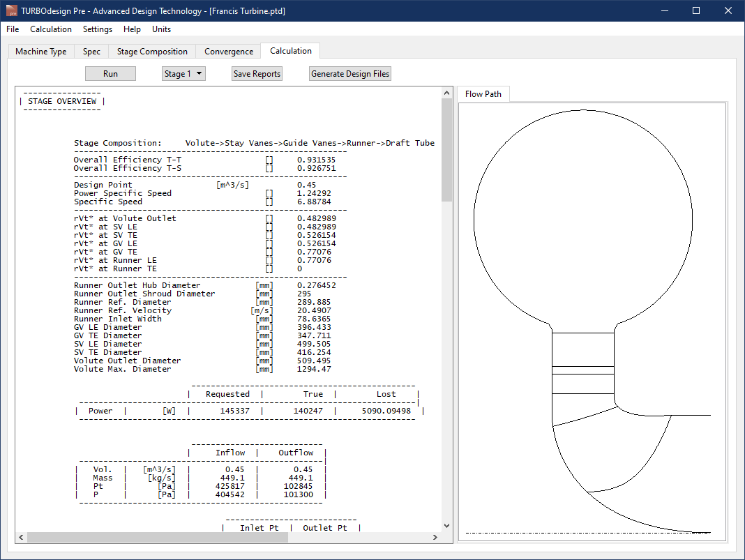The width and height of the screenshot is (745, 560).
Task: Select the Flow Path tab
Action: (x=483, y=93)
